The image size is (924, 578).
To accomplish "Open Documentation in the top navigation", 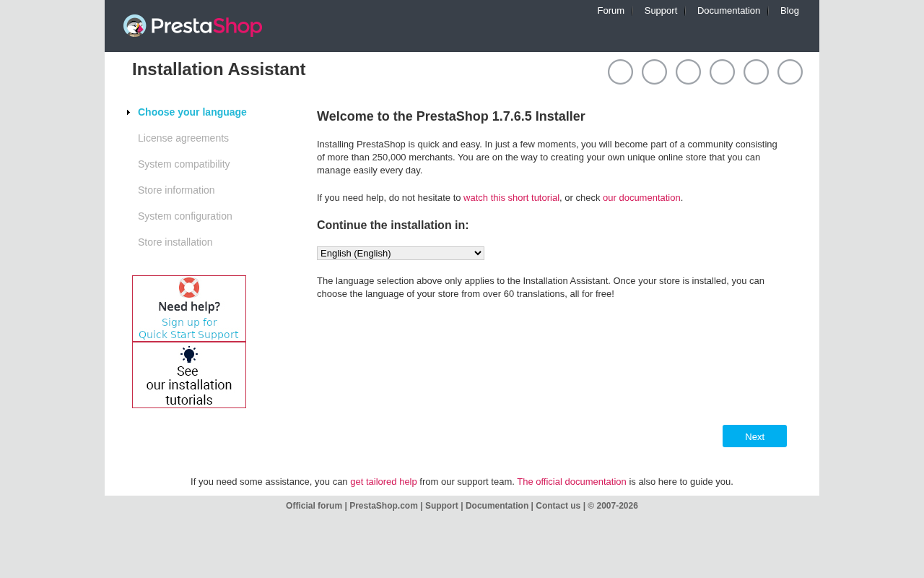I will (x=728, y=11).
